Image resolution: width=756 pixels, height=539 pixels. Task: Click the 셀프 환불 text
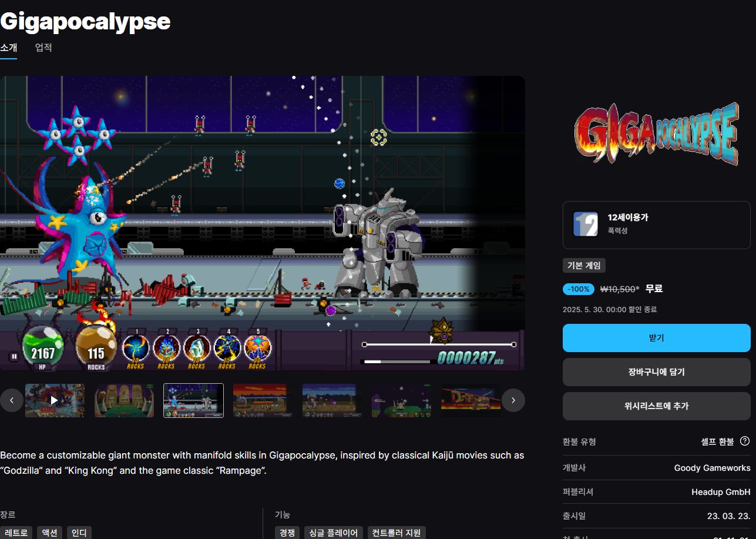pyautogui.click(x=717, y=441)
